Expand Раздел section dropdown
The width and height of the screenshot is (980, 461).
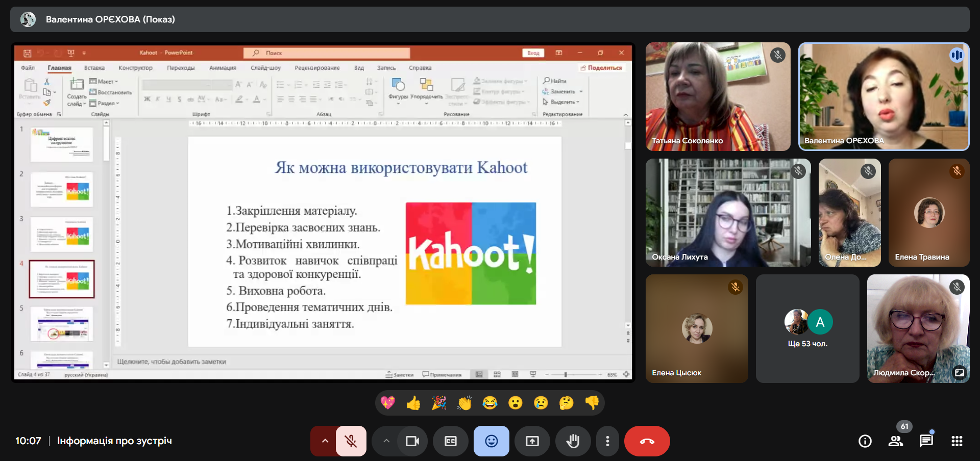pos(104,103)
